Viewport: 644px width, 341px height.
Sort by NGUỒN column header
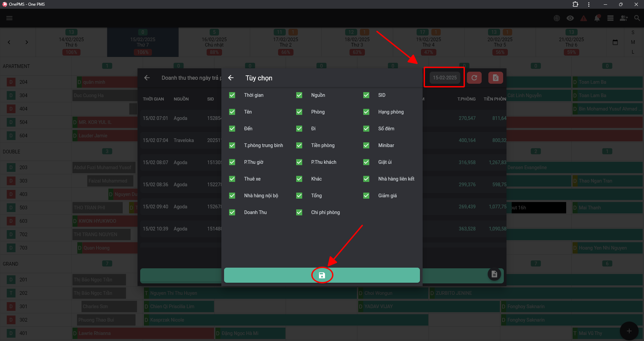point(181,99)
